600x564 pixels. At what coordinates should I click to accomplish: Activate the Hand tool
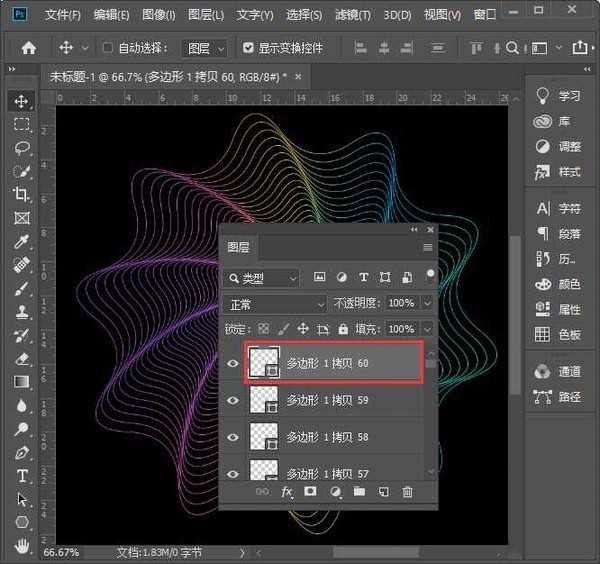21,546
